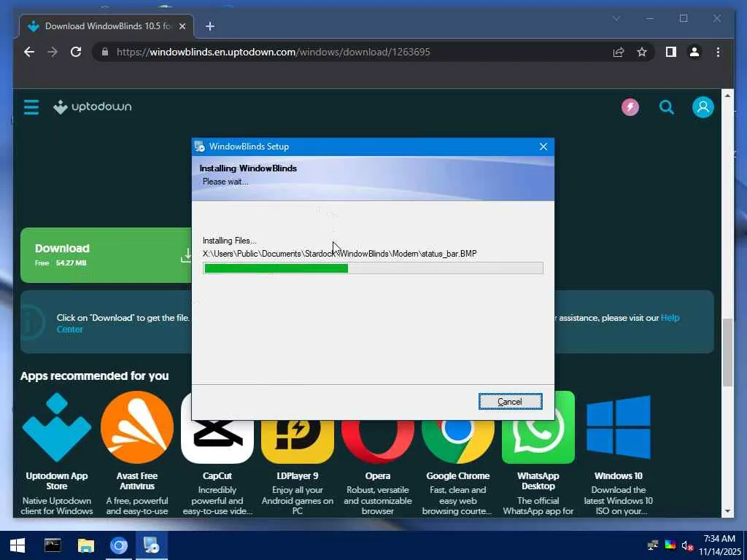Screen dimensions: 747x560
Task: Go forward in the browser
Action: [x=53, y=52]
